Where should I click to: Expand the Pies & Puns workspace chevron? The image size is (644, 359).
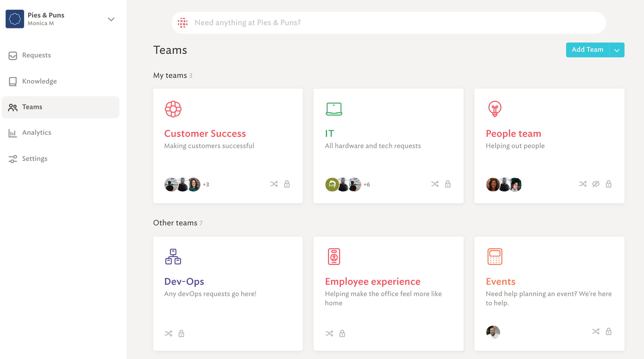(111, 19)
